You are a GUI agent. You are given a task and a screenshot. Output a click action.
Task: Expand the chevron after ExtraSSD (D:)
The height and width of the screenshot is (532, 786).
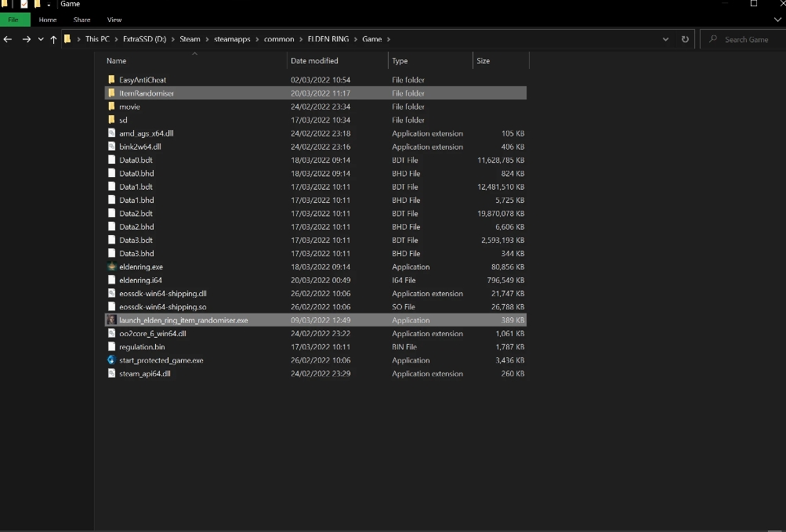point(173,39)
